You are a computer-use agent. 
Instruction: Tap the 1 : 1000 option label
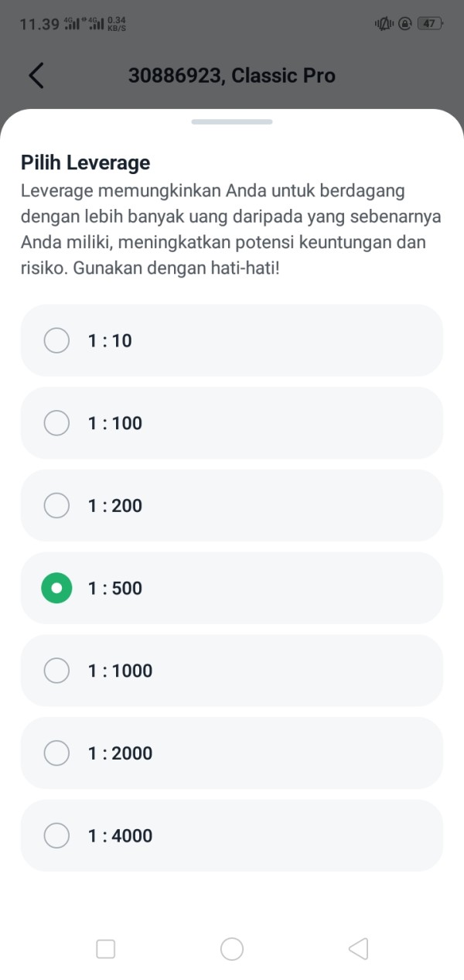point(120,671)
